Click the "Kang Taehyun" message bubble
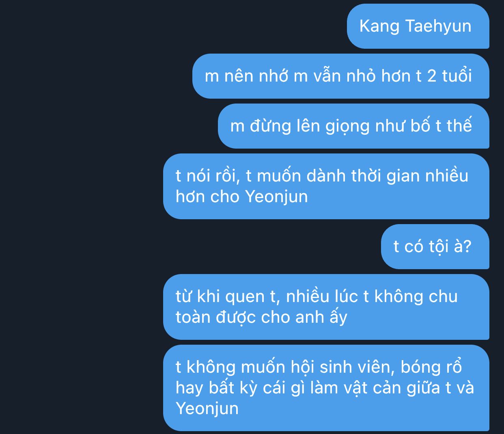 click(x=418, y=26)
